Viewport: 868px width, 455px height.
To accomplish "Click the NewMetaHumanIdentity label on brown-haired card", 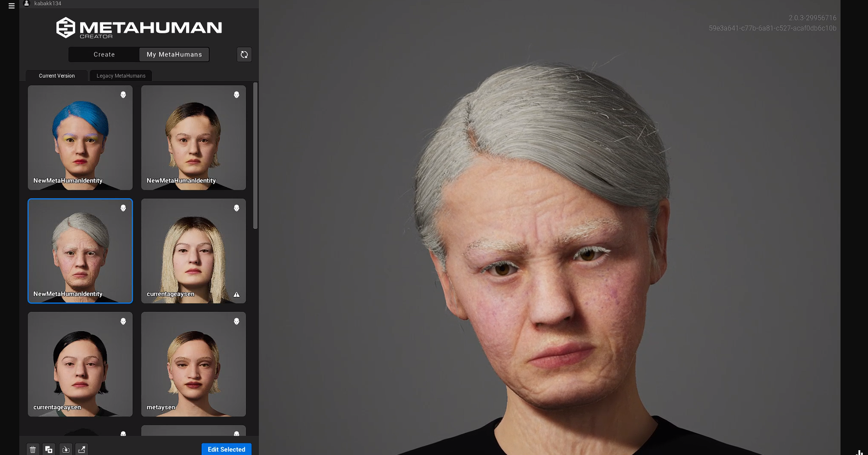I will 181,181.
